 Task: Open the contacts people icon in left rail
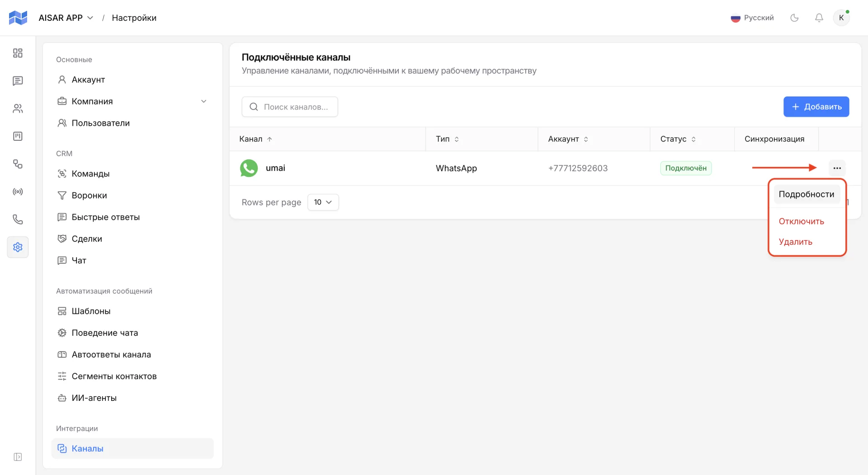click(x=18, y=109)
